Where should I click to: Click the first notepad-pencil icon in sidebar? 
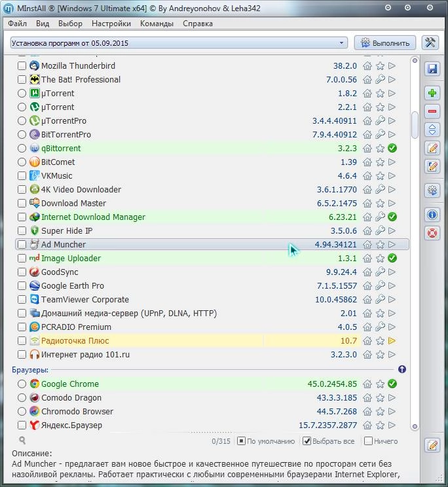tap(432, 148)
